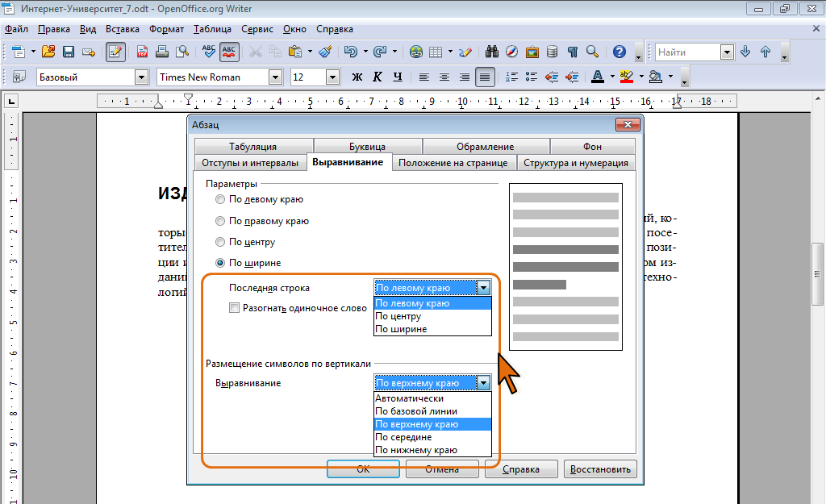826x504 pixels.
Task: Enable 'Разогнать одиночное слово' checkbox
Action: [x=235, y=307]
